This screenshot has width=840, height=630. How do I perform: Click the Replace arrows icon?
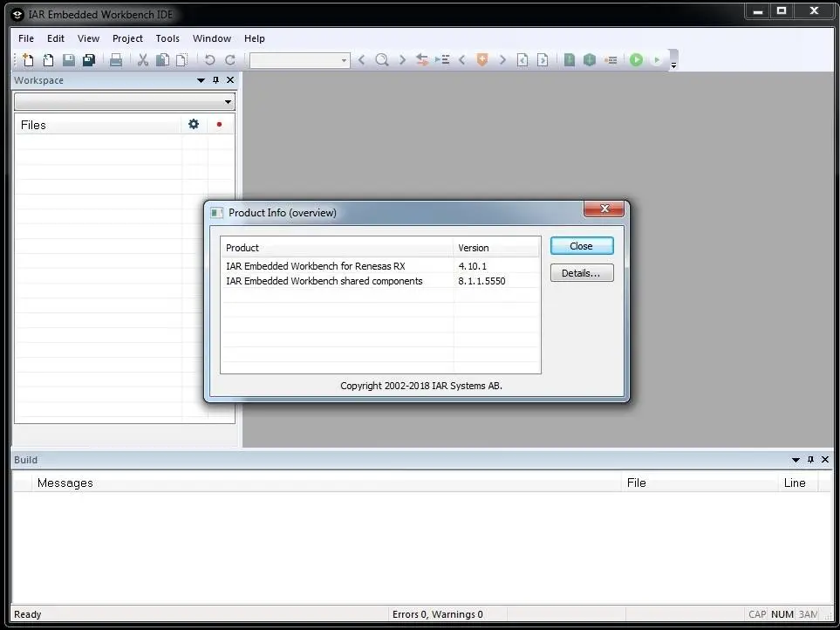[422, 60]
